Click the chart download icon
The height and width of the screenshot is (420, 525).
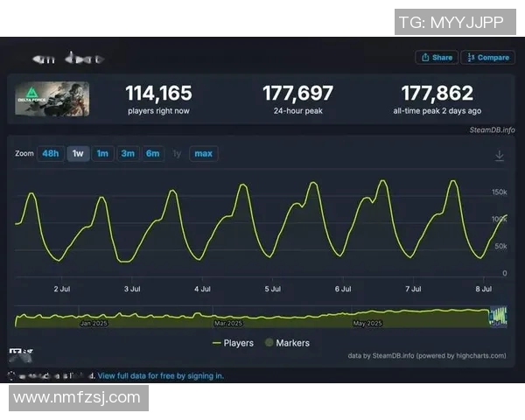click(500, 156)
